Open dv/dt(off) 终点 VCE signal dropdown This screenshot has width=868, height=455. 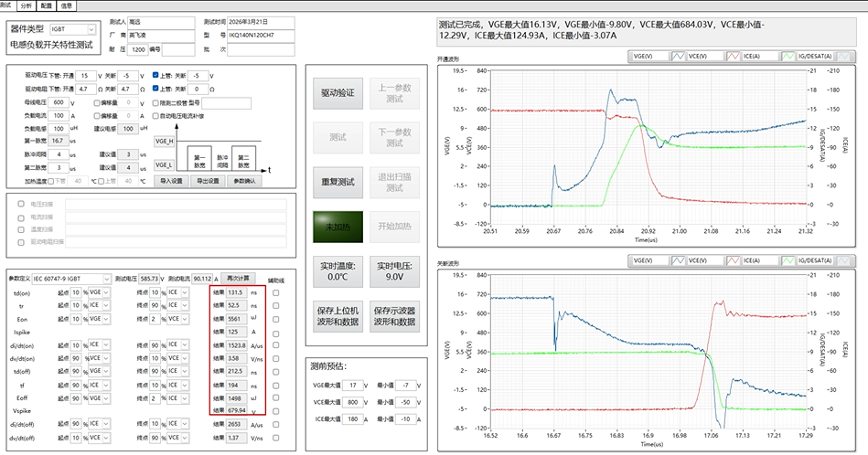click(x=177, y=438)
